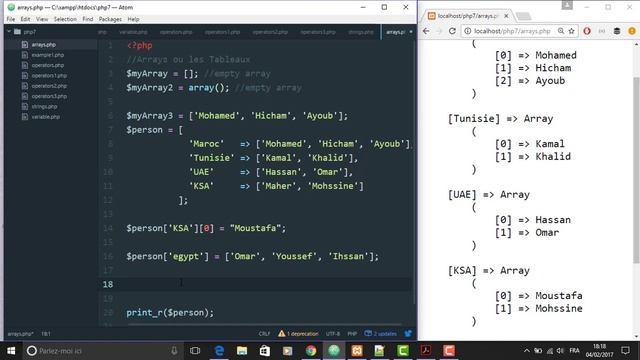Open Atom's View menu

point(42,19)
